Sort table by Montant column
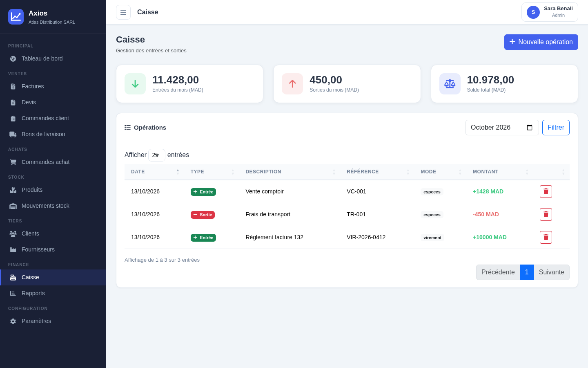Viewport: 588px width, 368px height. tap(500, 172)
